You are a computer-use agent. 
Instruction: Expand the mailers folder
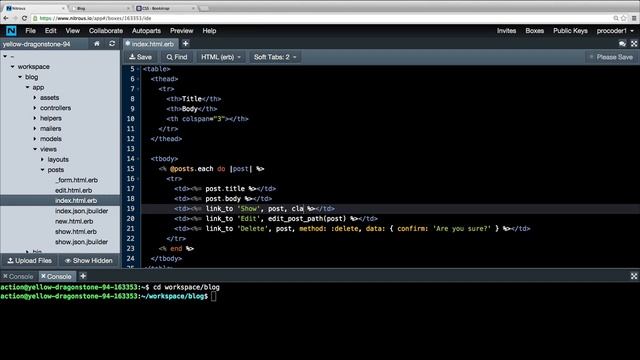tap(35, 128)
